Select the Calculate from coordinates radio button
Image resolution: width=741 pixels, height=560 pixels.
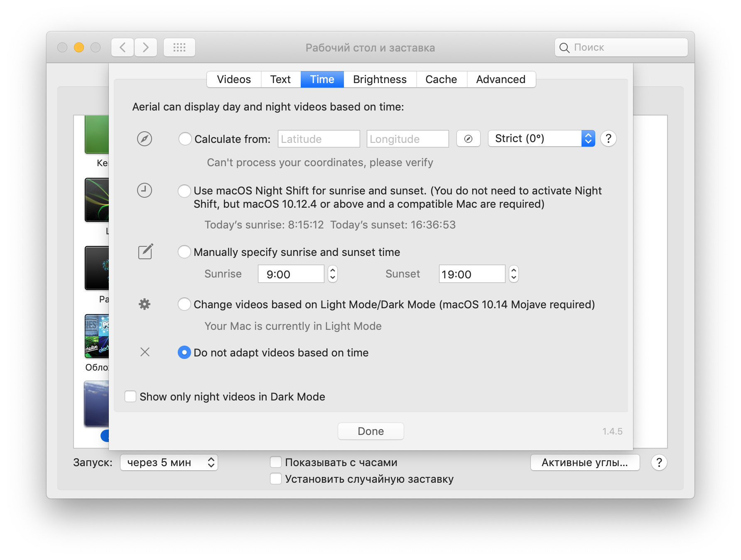(185, 139)
